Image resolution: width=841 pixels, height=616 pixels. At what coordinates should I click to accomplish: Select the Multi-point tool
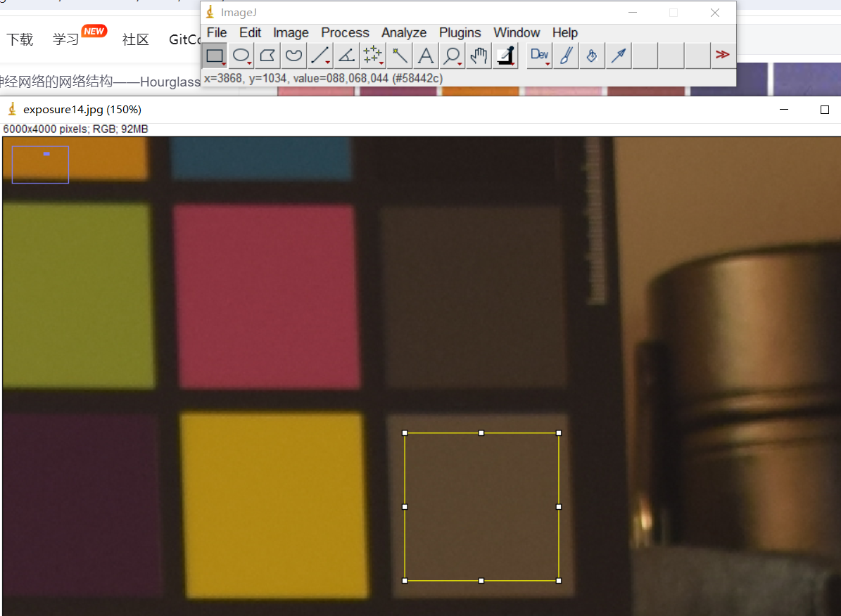tap(372, 56)
